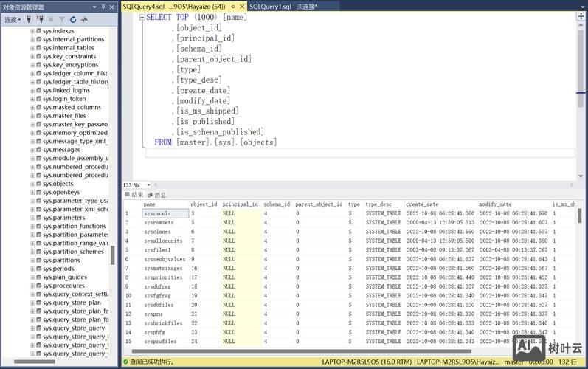This screenshot has height=369, width=588.
Task: Click the Disconnect plug icon in Object Explorer
Action: point(39,19)
